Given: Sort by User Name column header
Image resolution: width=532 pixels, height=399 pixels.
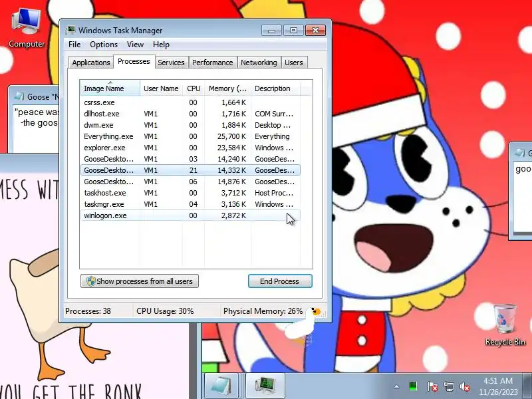Looking at the screenshot, I should 161,88.
